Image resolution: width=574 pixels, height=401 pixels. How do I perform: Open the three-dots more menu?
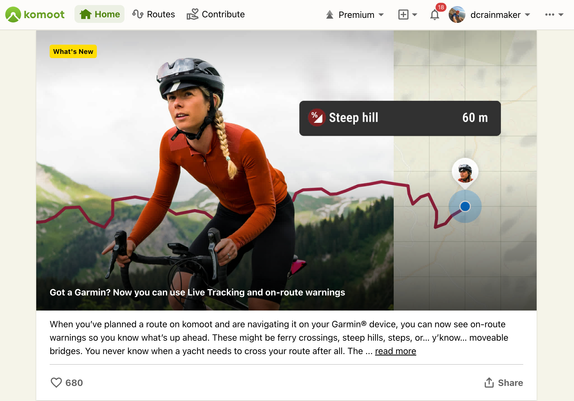pyautogui.click(x=549, y=15)
